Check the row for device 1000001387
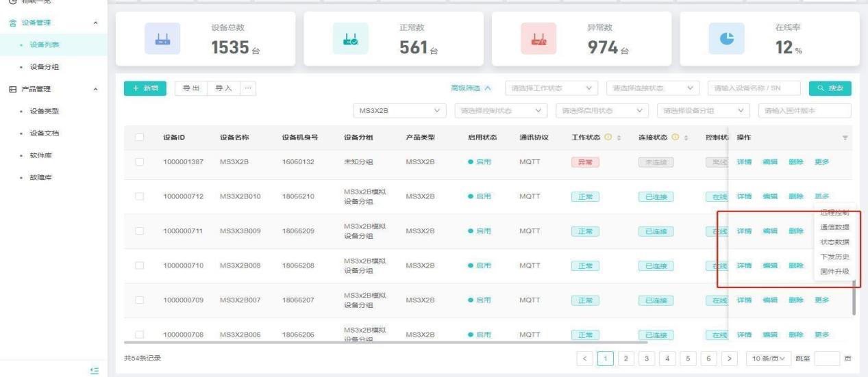This screenshot has width=868, height=377. pyautogui.click(x=140, y=162)
